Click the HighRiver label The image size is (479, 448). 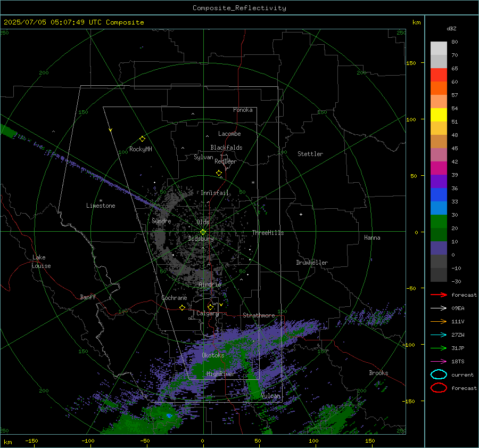[220, 374]
